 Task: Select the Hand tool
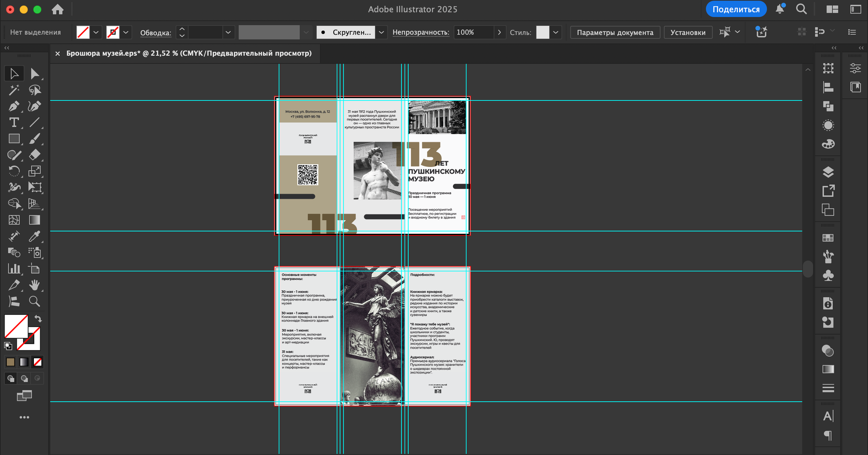(35, 285)
